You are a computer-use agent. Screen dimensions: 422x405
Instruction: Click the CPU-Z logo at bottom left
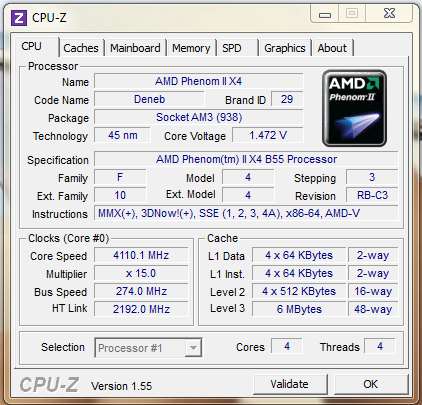click(x=49, y=385)
